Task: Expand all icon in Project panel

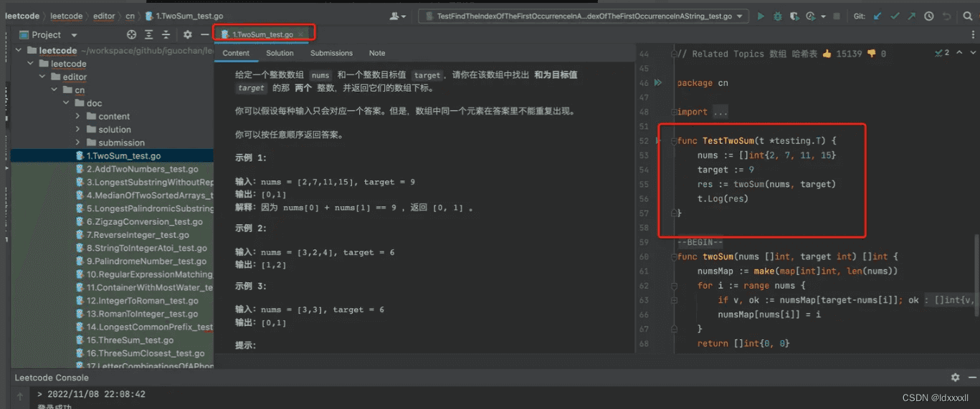Action: coord(149,34)
